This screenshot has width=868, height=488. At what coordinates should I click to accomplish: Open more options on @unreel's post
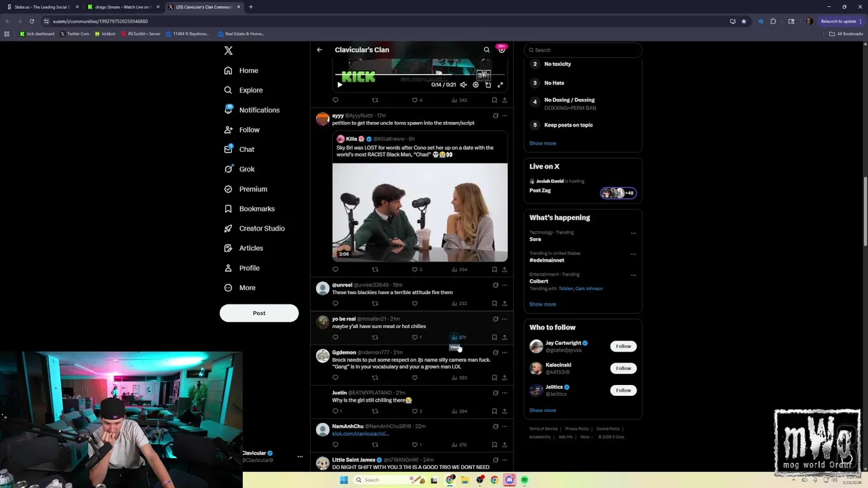(x=505, y=285)
